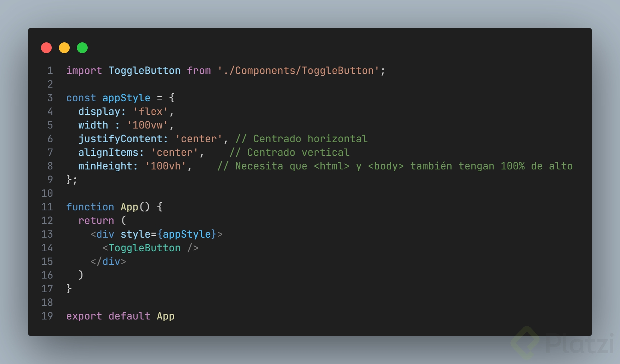Click the function keyword on line 11
620x364 pixels.
coord(90,207)
